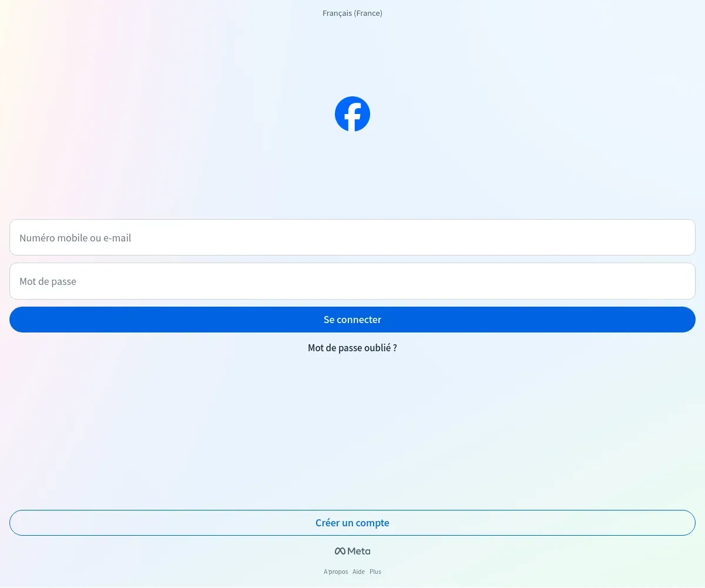Viewport: 705px width, 588px height.
Task: Open the Aide footer link
Action: [x=358, y=572]
